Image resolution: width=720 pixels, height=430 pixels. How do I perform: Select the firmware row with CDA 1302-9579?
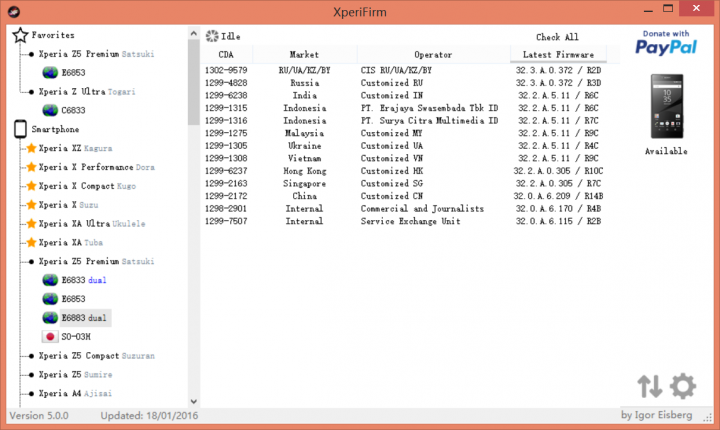(x=403, y=70)
